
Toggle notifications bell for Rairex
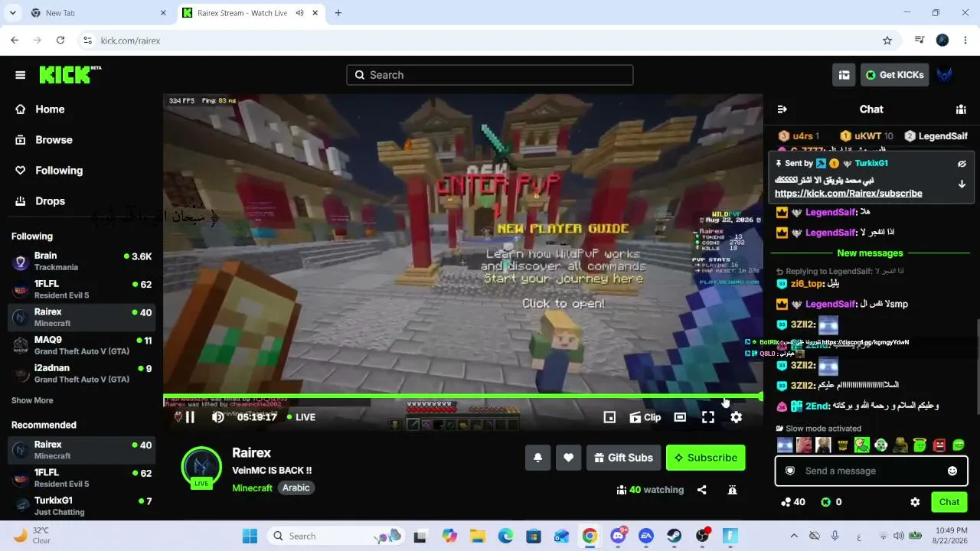pyautogui.click(x=538, y=458)
